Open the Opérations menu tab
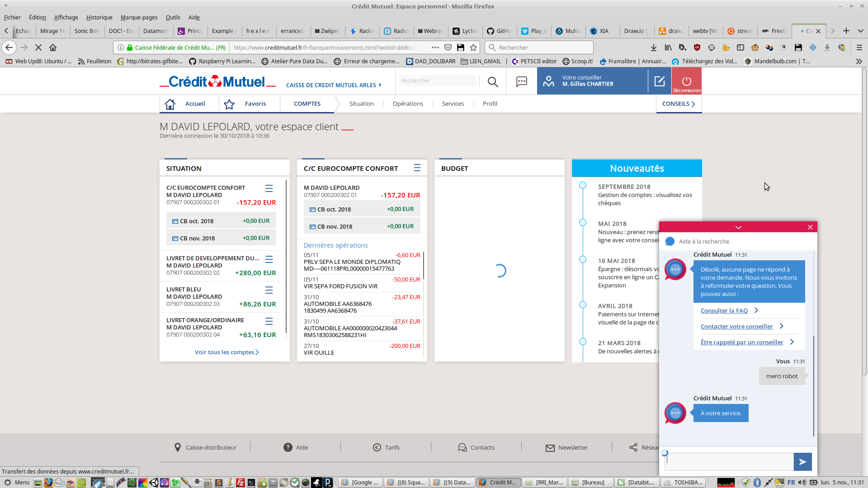Viewport: 868px width, 488px height. (408, 103)
